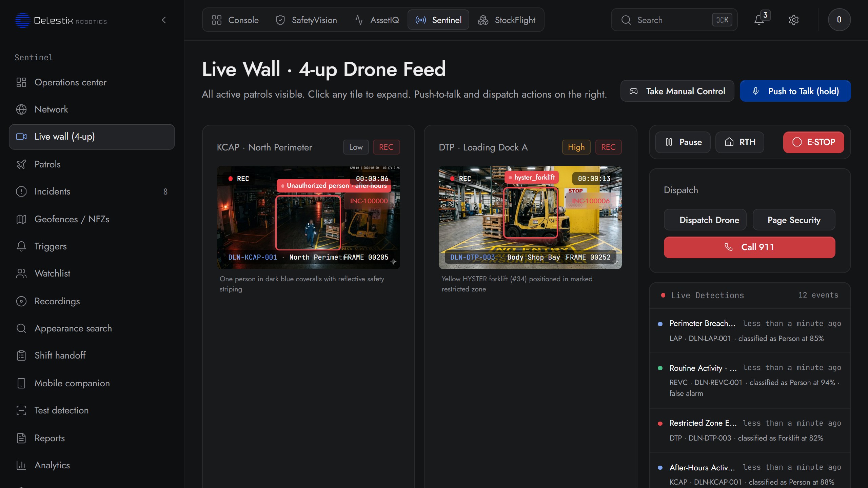Open the Routine Activity detection event
This screenshot has width=868, height=488.
[x=750, y=381]
